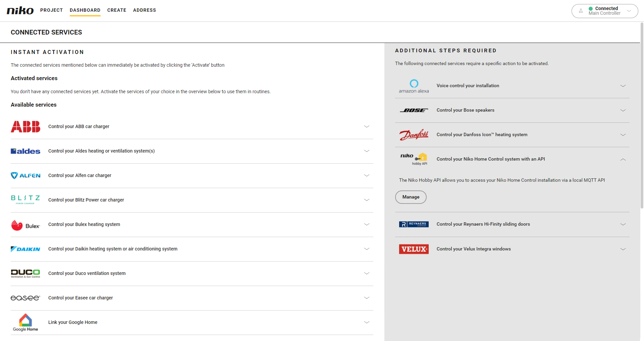Click the Duco brand logo
Viewport: 644px width, 341px height.
pyautogui.click(x=25, y=274)
